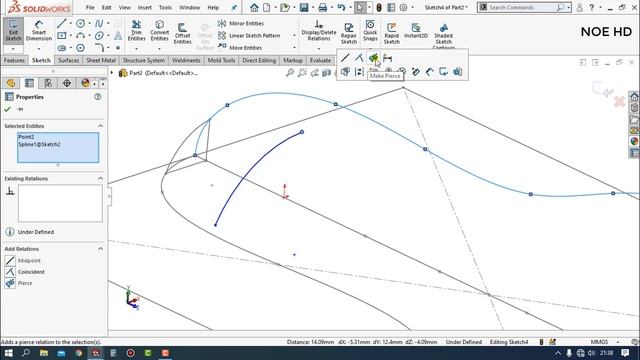Switch to the Weldments tab

186,60
